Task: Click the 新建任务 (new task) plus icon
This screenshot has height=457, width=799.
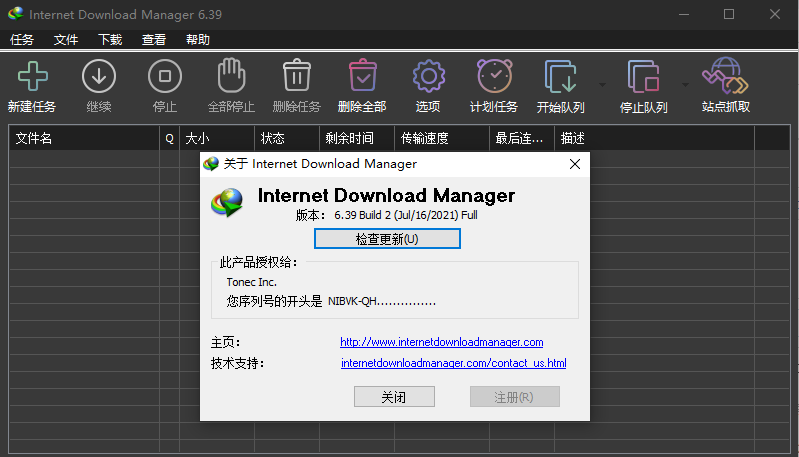Action: pos(33,76)
